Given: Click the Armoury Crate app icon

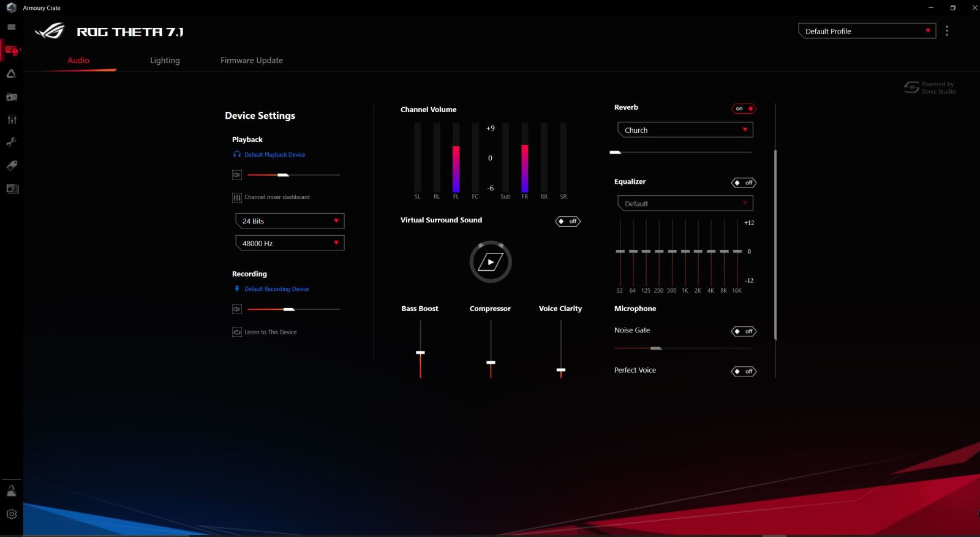Looking at the screenshot, I should coord(11,8).
